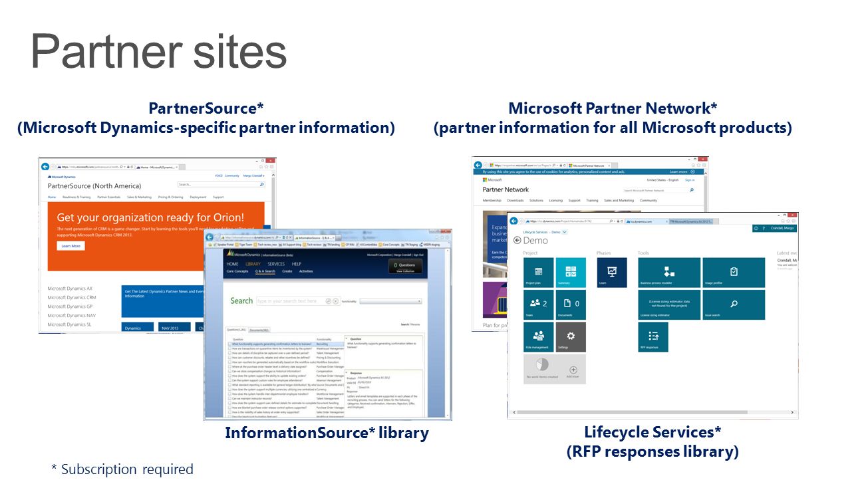The width and height of the screenshot is (868, 488).
Task: Open the Microsoft Dynamics AX link
Action: (71, 289)
